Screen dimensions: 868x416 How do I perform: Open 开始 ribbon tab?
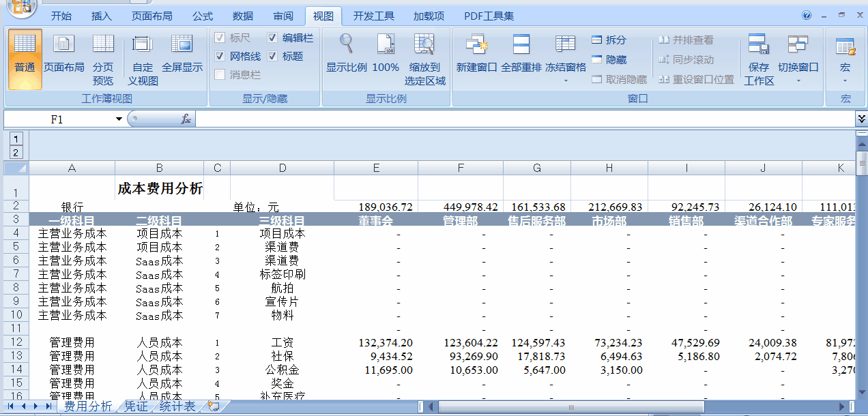pos(61,16)
